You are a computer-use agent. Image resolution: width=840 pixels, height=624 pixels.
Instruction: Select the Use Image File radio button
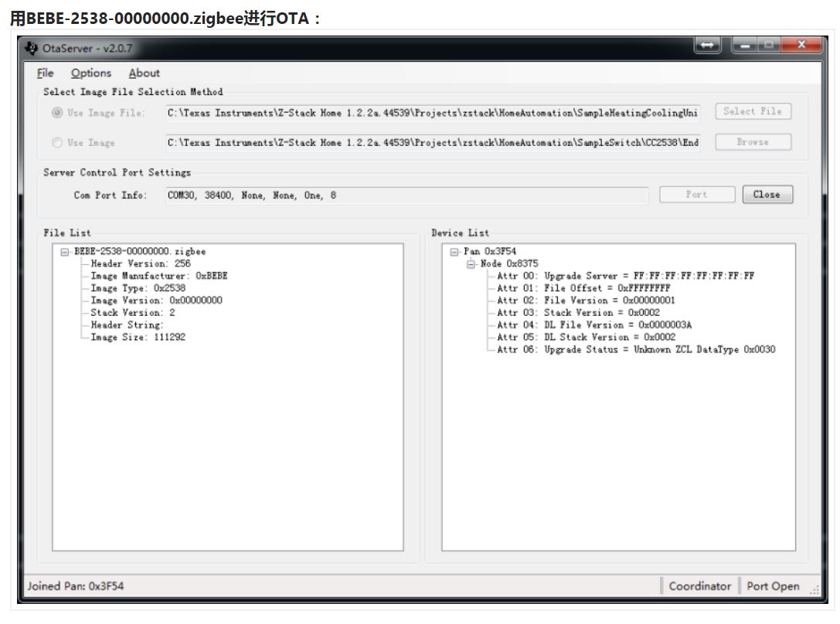[x=56, y=113]
